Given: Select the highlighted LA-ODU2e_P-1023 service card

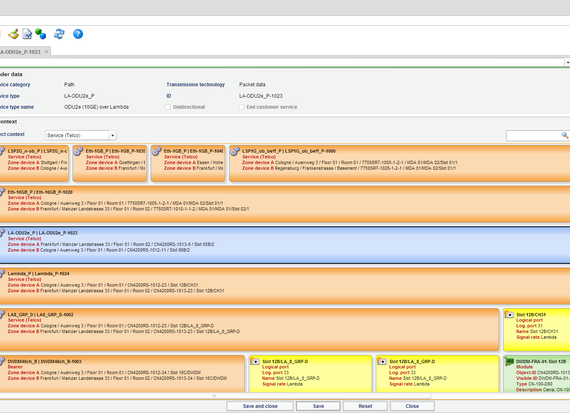Looking at the screenshot, I should (285, 245).
